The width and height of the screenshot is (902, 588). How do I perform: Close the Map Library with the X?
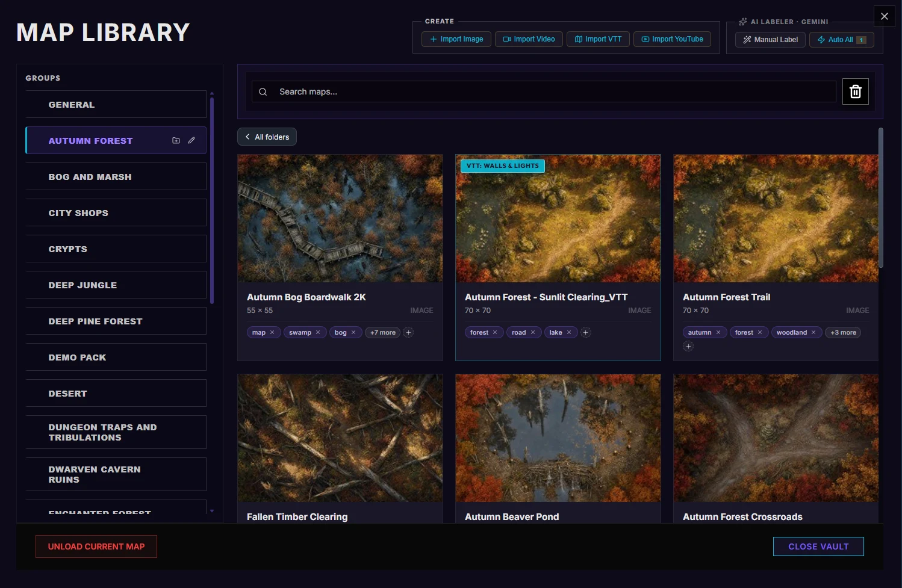(x=885, y=16)
